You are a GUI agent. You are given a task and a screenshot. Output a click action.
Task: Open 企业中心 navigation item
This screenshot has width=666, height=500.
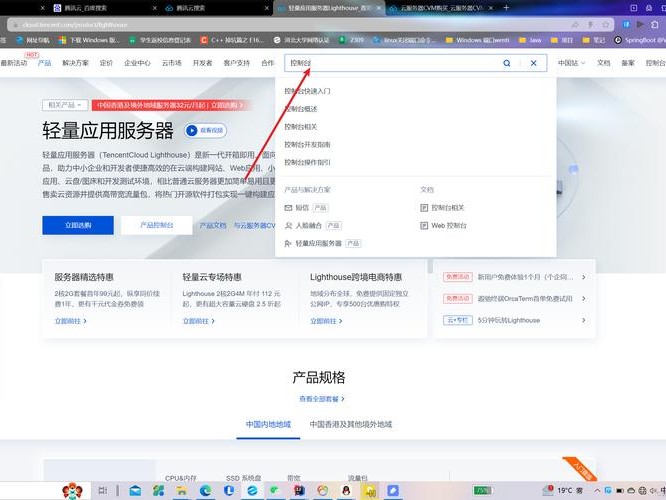(137, 63)
